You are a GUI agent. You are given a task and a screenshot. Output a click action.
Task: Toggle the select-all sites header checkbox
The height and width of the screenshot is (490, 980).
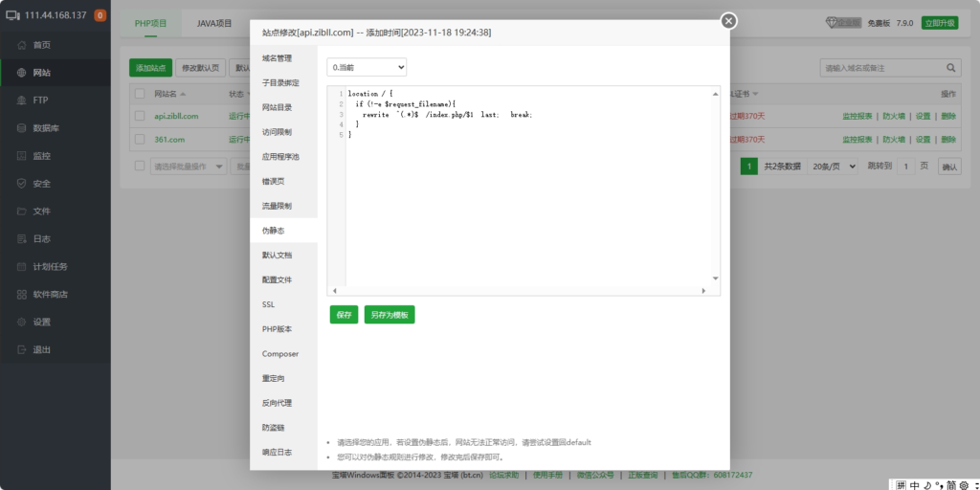[140, 94]
